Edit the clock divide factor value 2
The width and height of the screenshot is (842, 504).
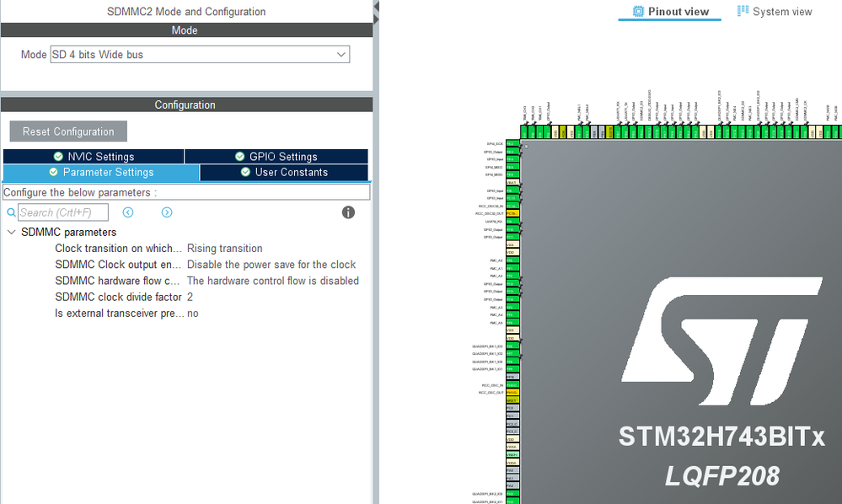click(x=190, y=297)
